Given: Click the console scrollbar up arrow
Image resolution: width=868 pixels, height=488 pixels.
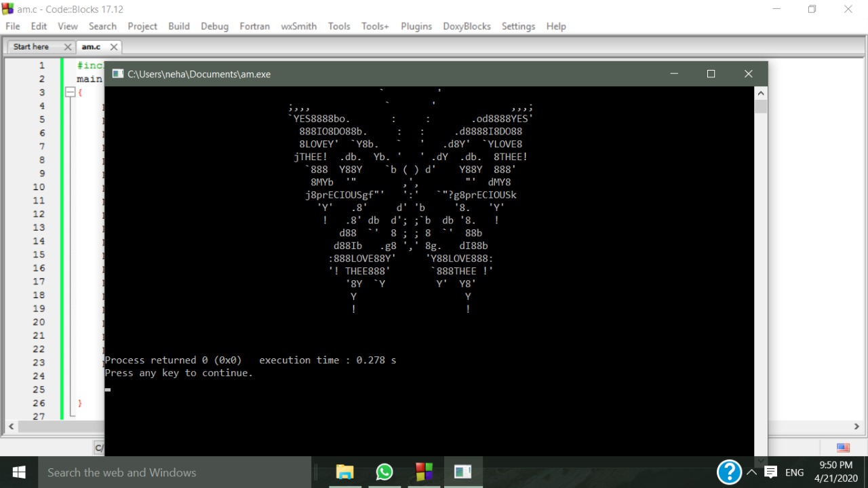Looking at the screenshot, I should click(x=761, y=93).
